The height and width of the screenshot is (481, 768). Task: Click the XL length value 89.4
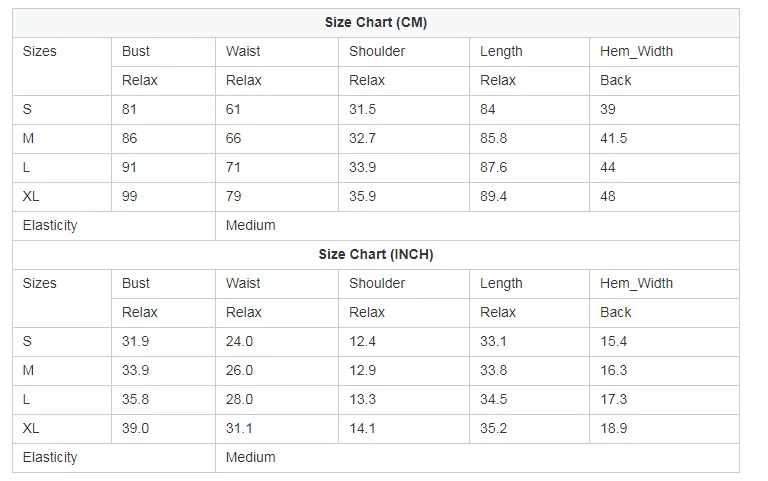[493, 196]
